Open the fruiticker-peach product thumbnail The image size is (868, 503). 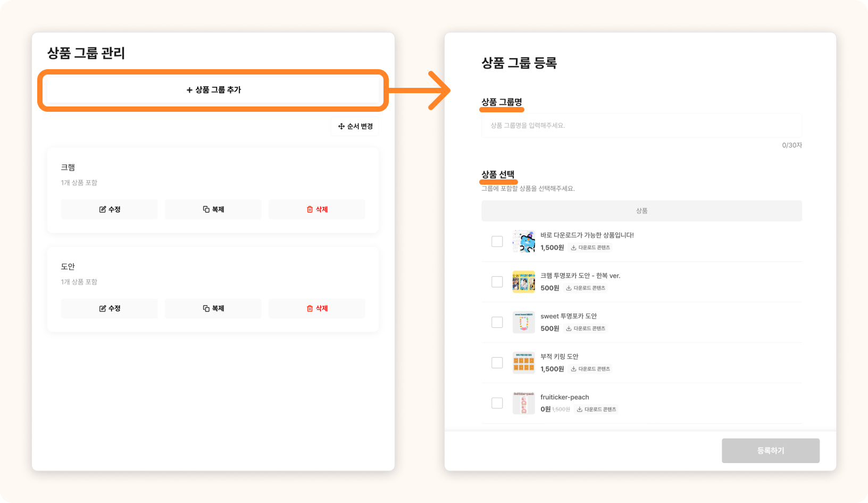(x=523, y=403)
